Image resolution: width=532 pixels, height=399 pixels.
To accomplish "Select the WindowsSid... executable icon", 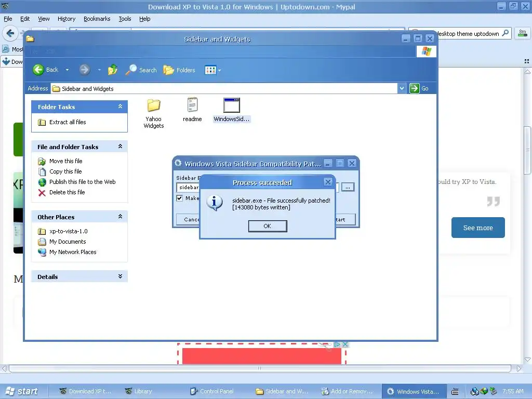I will coord(232,105).
